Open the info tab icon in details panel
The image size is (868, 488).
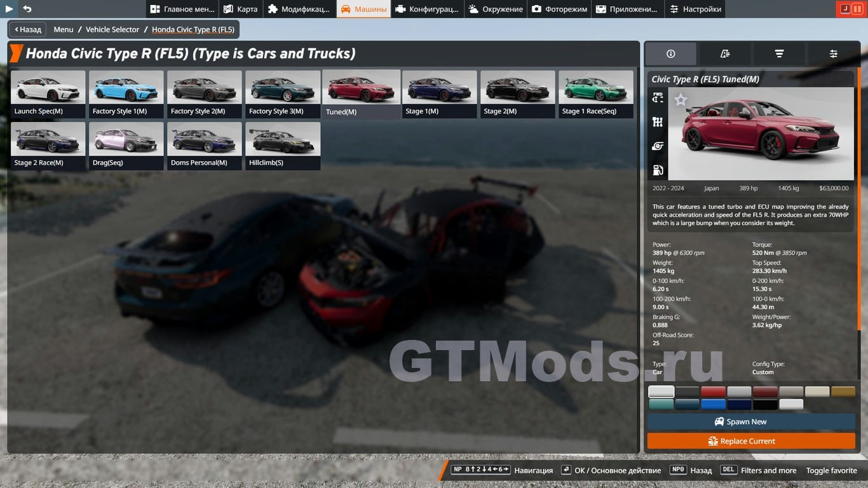[670, 54]
